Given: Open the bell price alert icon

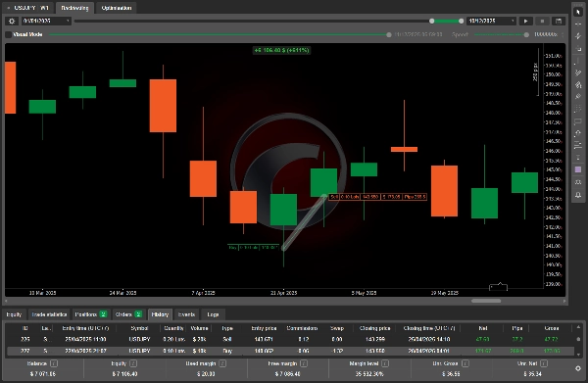Looking at the screenshot, I should coord(578,195).
